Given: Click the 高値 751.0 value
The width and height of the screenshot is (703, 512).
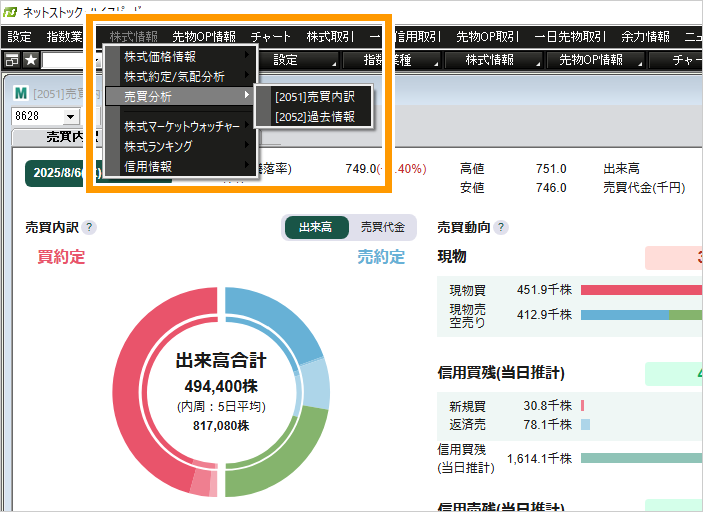Looking at the screenshot, I should pos(551,169).
